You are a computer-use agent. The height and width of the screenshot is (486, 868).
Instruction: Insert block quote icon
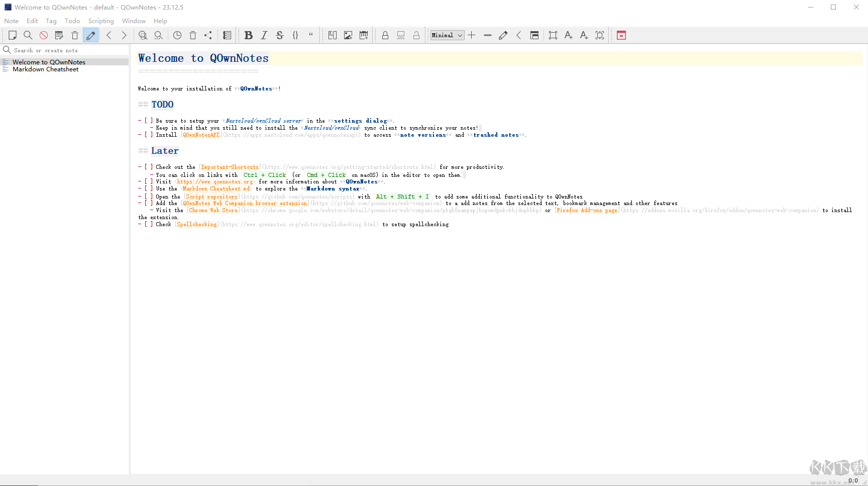311,35
